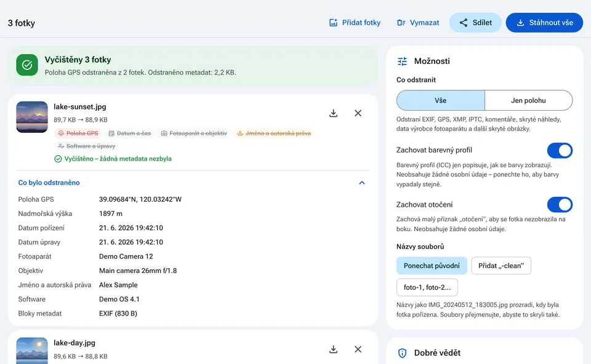Click the Přidat fotky button
591x364 pixels.
355,23
